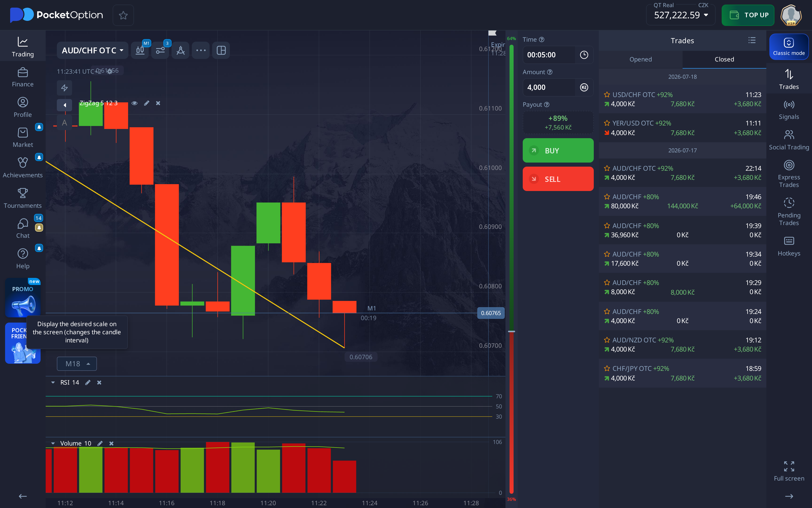Screen dimensions: 812x508
Task: Enter Full screen mode
Action: coord(789,471)
